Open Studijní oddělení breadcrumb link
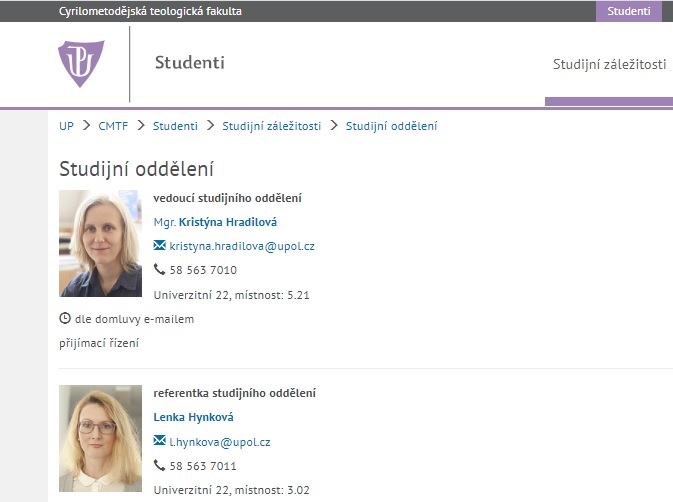 click(391, 126)
